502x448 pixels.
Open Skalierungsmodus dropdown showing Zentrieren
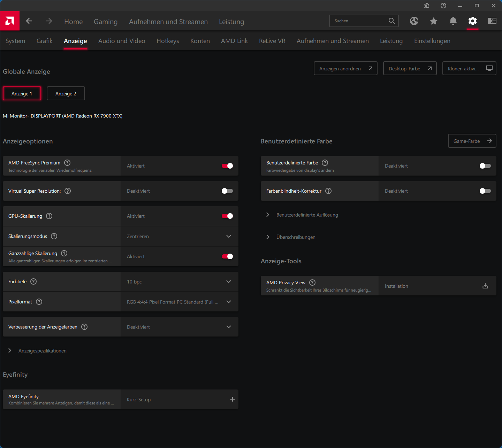point(180,236)
